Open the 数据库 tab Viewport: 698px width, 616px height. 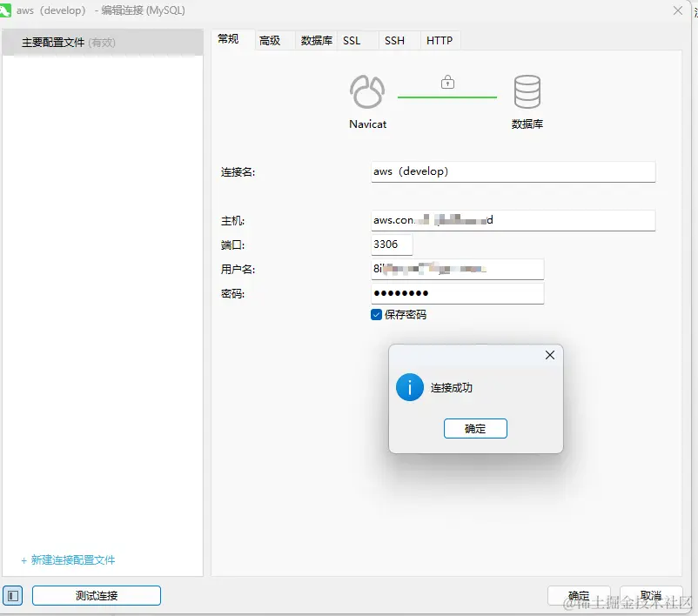click(317, 41)
